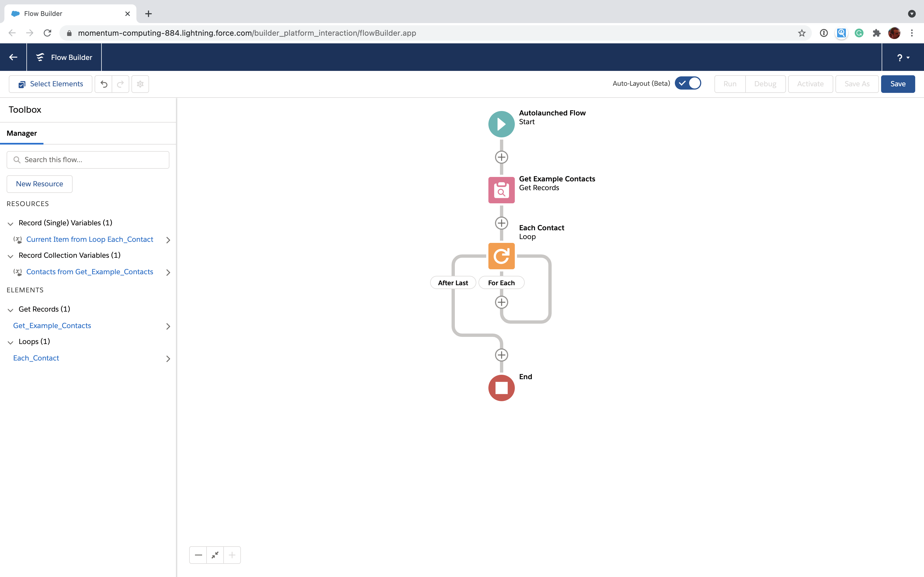Screen dimensions: 924x577
Task: Open flow settings gear
Action: 140,84
